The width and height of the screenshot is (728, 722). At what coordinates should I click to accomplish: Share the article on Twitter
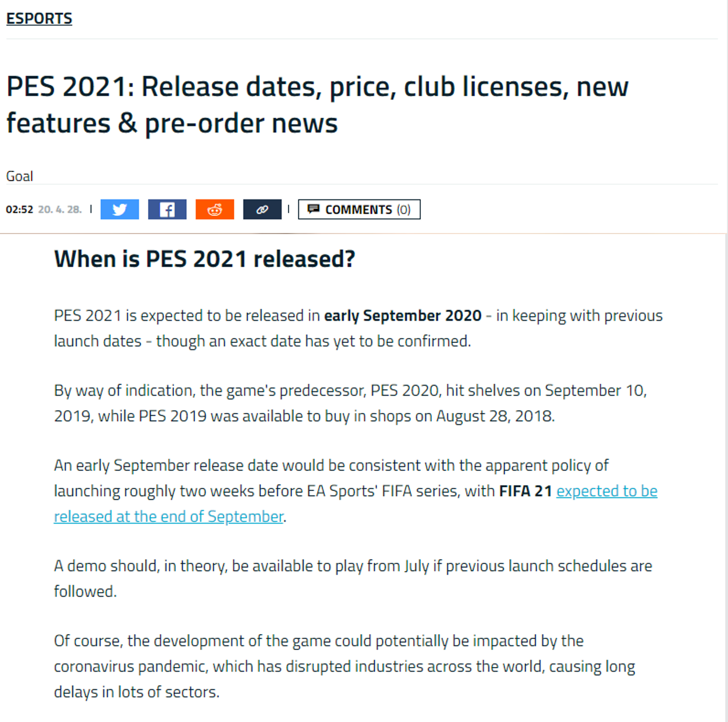click(119, 209)
